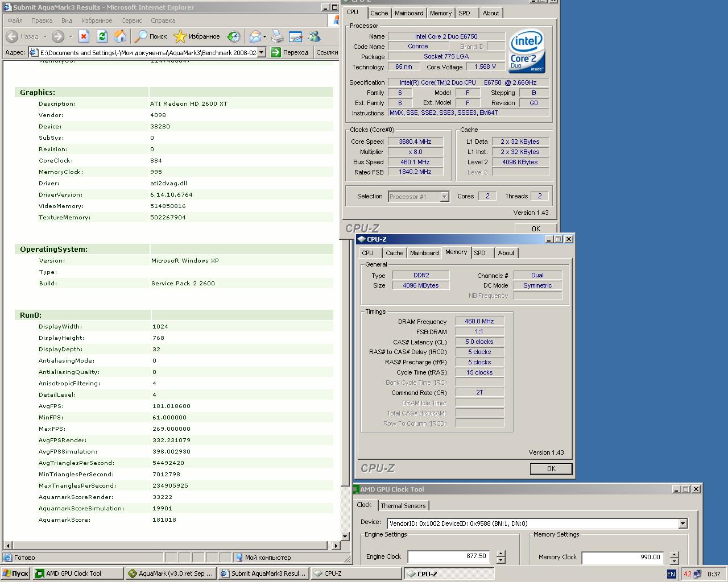728x582 pixels.
Task: Click the network tray icon
Action: pos(697,574)
